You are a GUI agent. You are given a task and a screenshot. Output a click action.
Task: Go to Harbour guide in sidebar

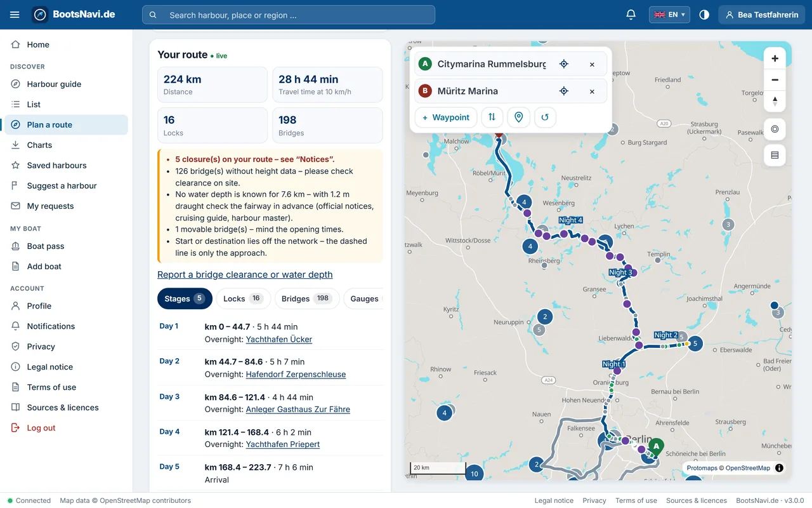tap(66, 84)
